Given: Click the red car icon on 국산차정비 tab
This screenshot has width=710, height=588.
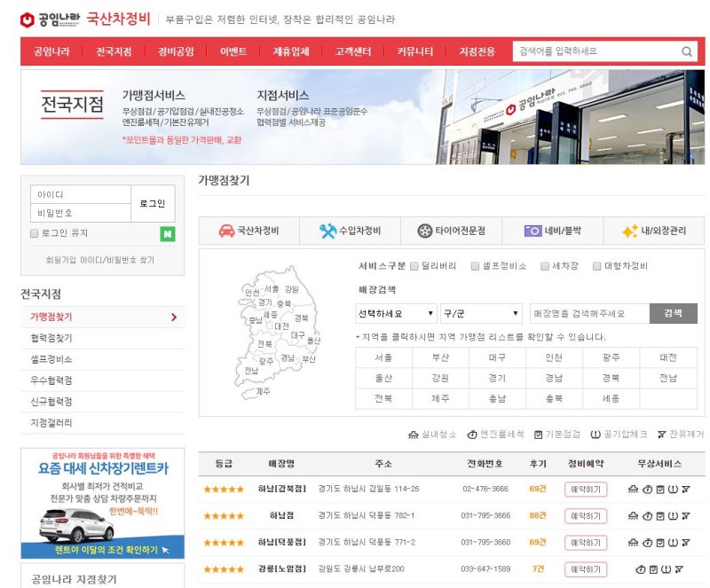Looking at the screenshot, I should click(x=226, y=231).
